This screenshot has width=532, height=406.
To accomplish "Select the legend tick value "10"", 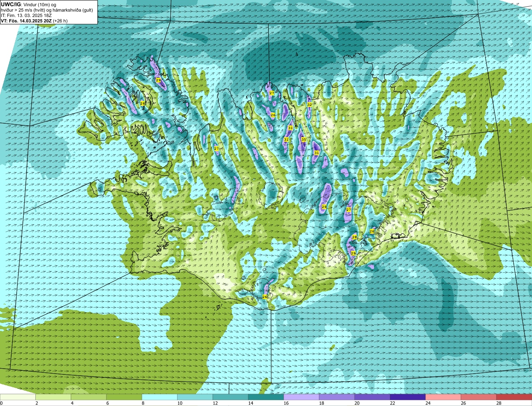I will pos(180,403).
